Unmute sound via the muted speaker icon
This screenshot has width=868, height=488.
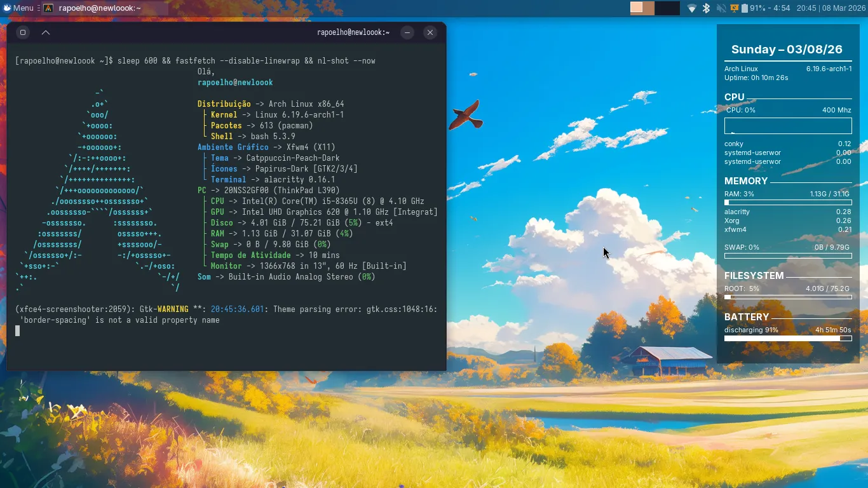[x=721, y=8]
